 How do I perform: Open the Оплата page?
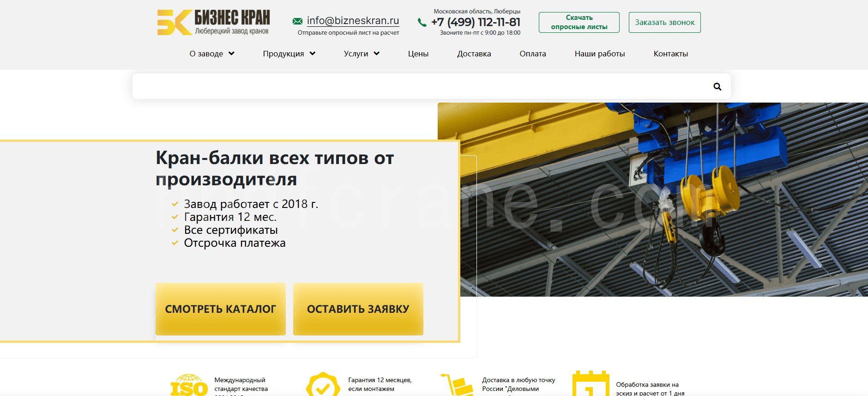pyautogui.click(x=533, y=54)
